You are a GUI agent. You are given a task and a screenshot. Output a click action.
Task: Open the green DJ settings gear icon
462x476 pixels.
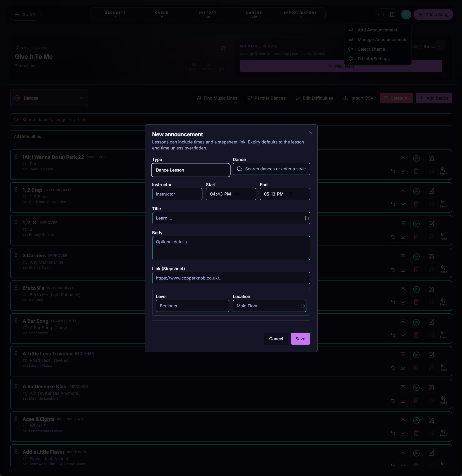[x=406, y=14]
